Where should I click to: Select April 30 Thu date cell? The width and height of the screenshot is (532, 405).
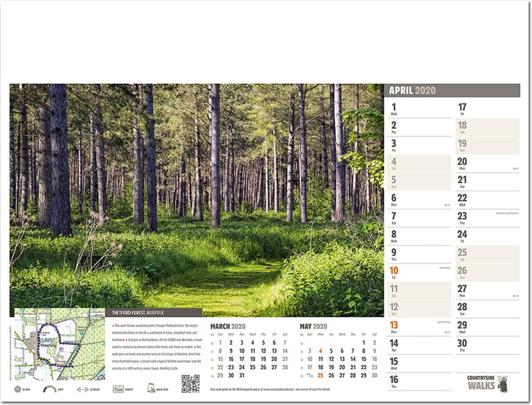(487, 345)
